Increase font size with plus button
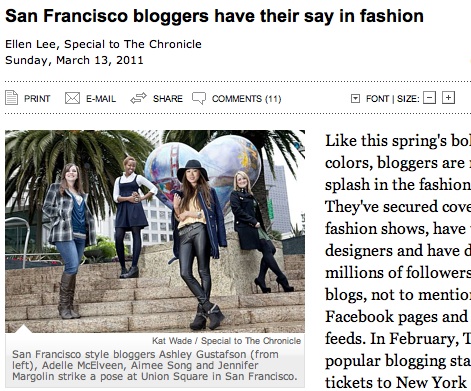 coord(448,98)
